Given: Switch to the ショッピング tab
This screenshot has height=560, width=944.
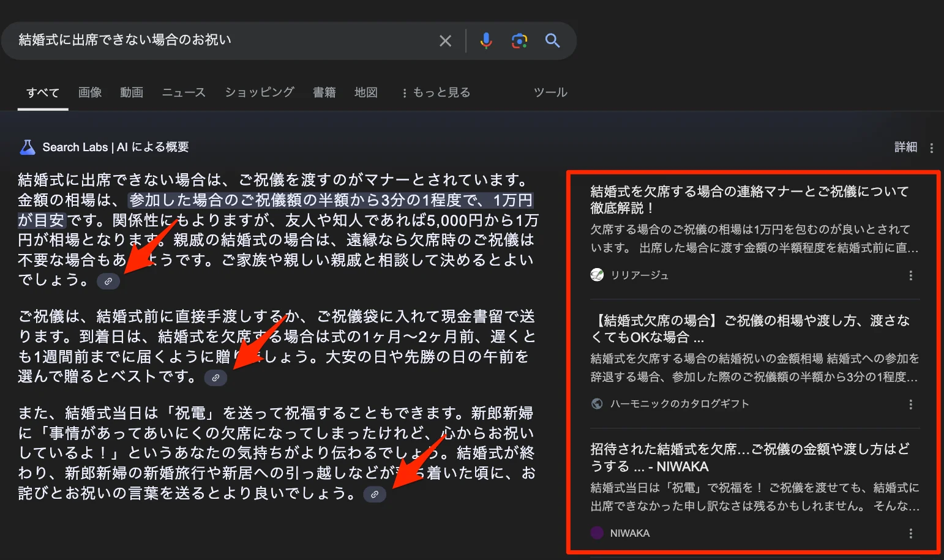Looking at the screenshot, I should [x=260, y=92].
